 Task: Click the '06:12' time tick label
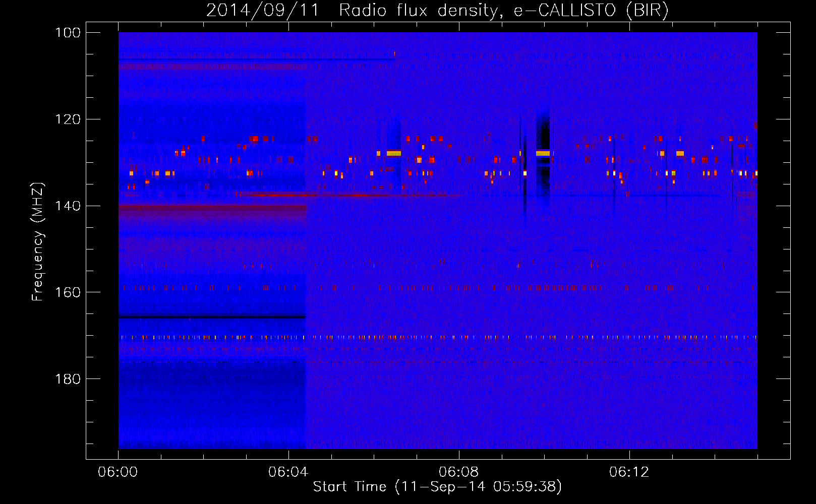(x=629, y=472)
